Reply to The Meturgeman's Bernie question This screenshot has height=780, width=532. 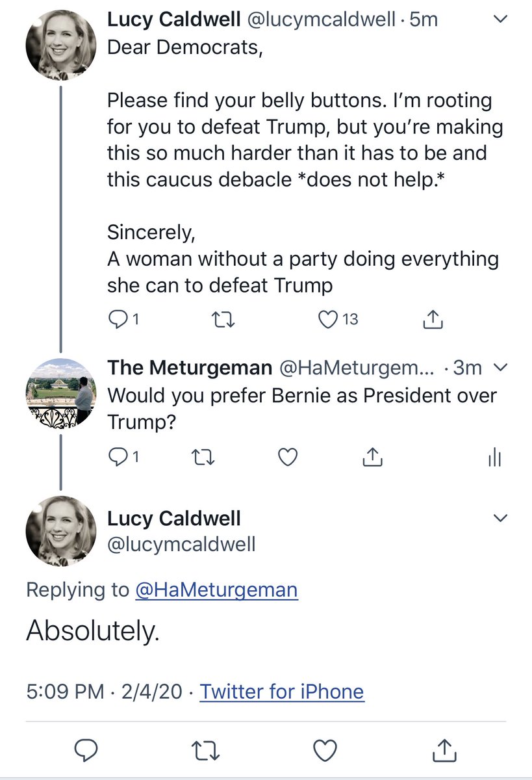click(117, 458)
